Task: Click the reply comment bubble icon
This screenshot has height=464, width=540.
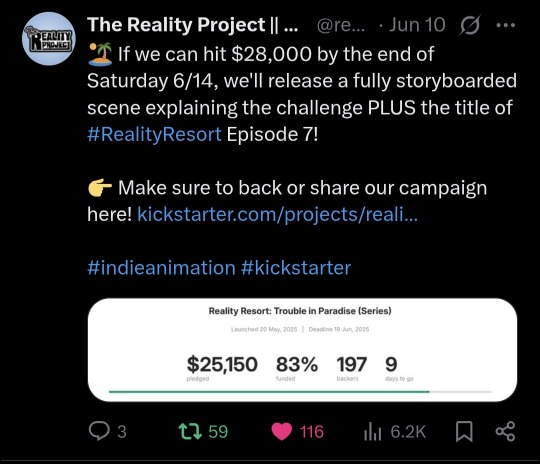Action: tap(99, 431)
